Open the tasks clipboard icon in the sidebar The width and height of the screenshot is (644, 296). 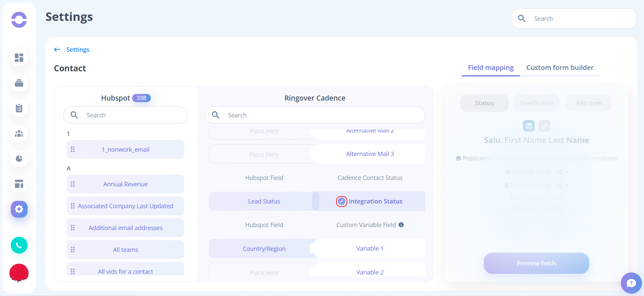point(19,108)
